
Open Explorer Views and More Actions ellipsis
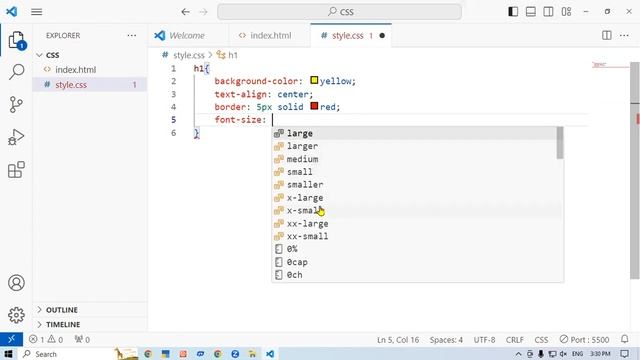[131, 36]
